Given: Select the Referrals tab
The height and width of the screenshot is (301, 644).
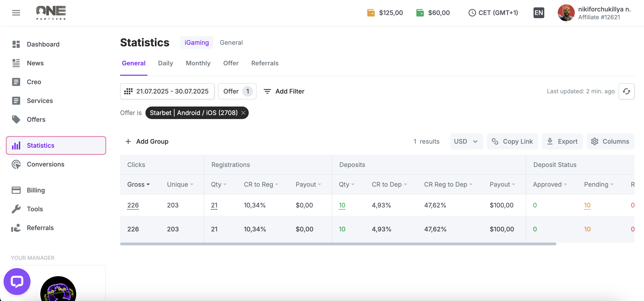Looking at the screenshot, I should pos(265,63).
